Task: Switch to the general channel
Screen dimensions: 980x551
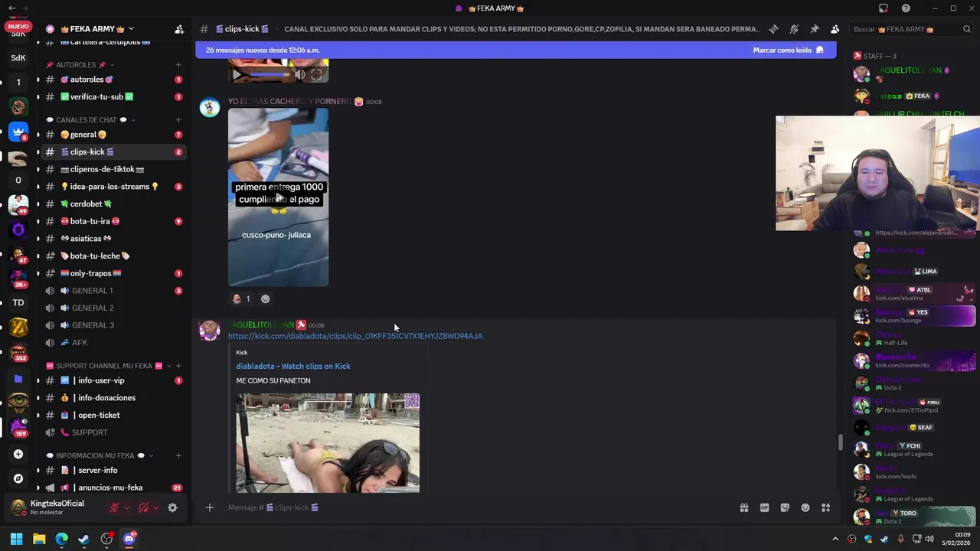Action: pyautogui.click(x=113, y=135)
